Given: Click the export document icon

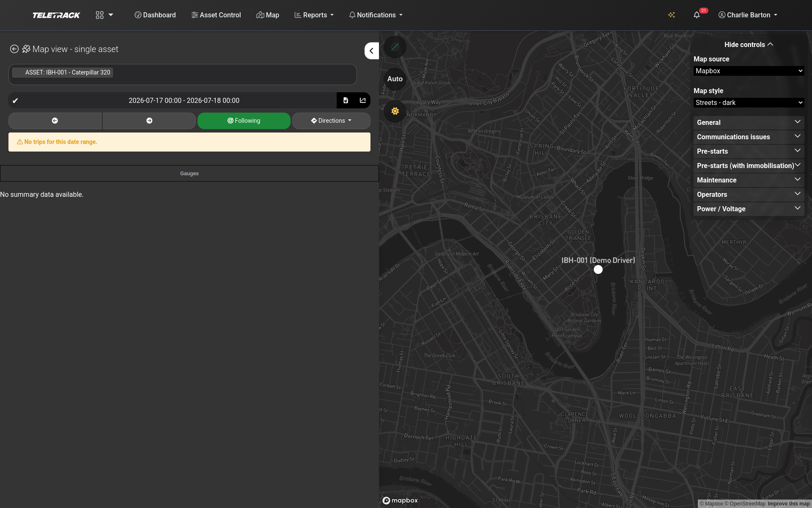Looking at the screenshot, I should coord(346,101).
